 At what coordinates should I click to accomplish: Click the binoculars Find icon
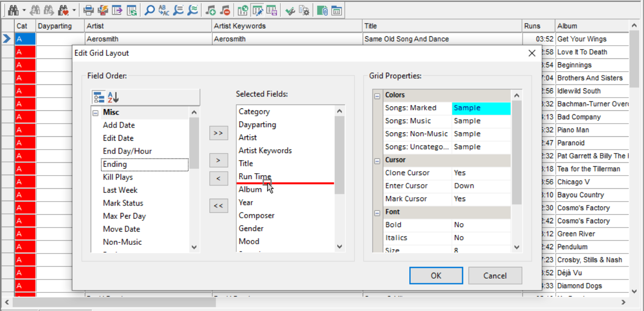[x=12, y=10]
